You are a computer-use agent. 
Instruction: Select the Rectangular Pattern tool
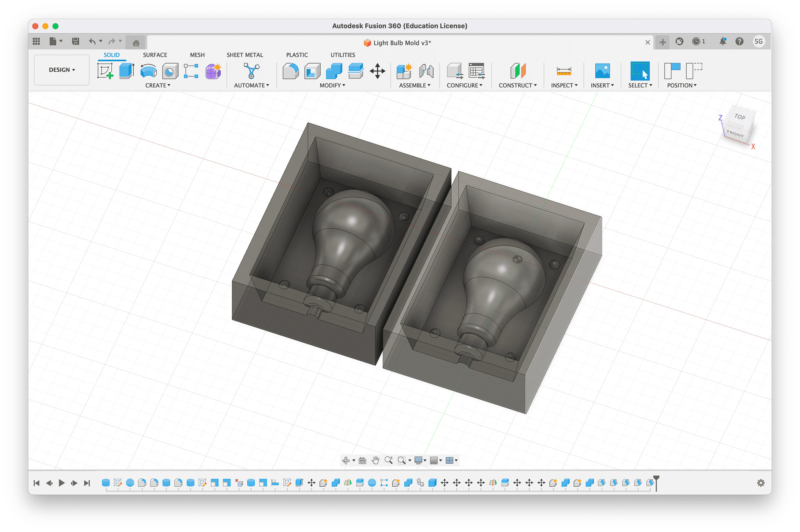(191, 71)
